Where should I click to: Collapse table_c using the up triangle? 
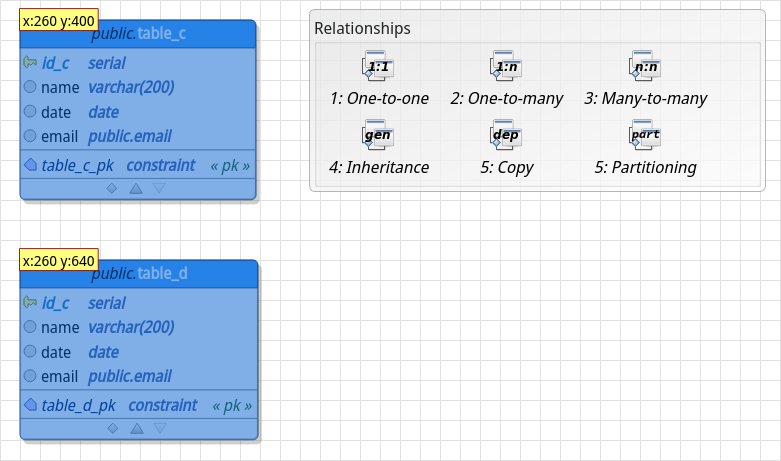(x=136, y=187)
